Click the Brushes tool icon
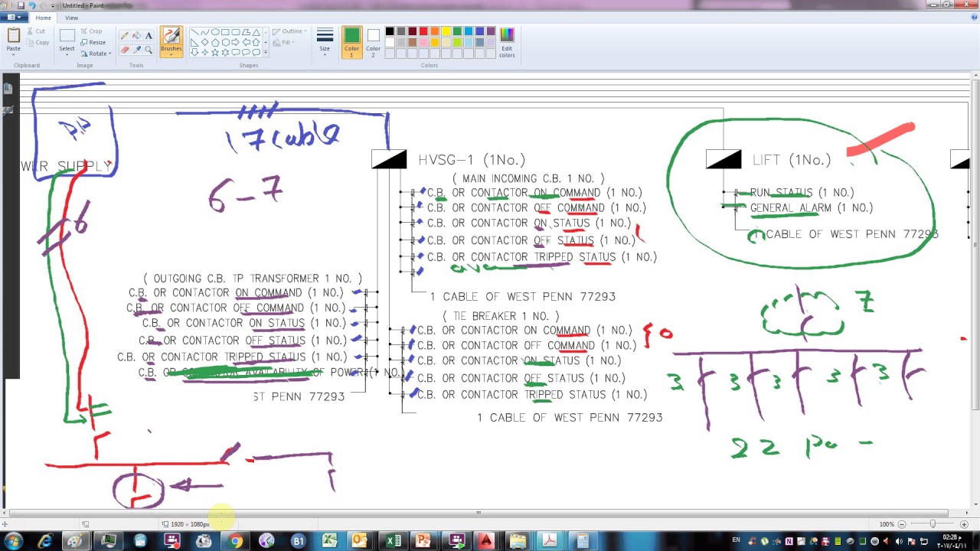The image size is (980, 551). pyautogui.click(x=171, y=36)
